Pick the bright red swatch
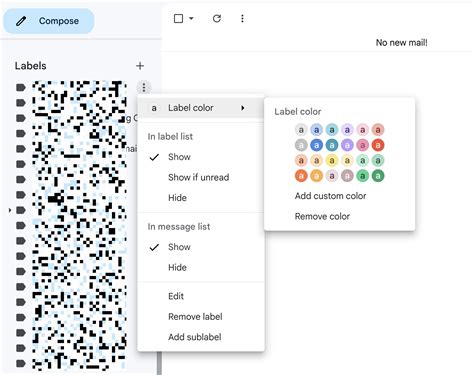The height and width of the screenshot is (375, 474). tap(378, 145)
